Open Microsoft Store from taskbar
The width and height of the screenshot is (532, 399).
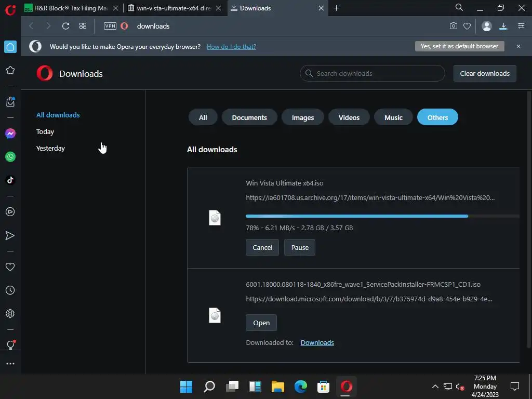click(323, 387)
